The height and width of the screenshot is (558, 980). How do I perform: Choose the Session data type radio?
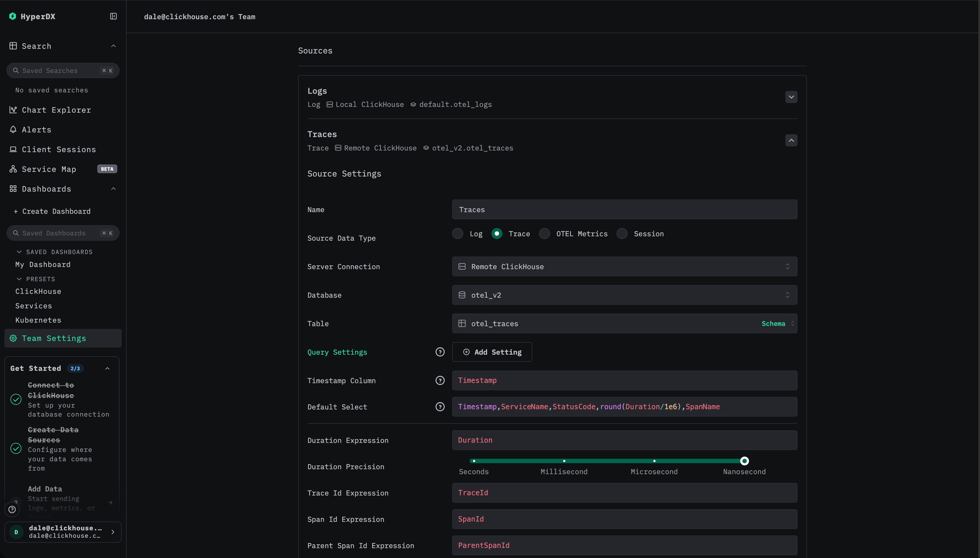coord(622,234)
